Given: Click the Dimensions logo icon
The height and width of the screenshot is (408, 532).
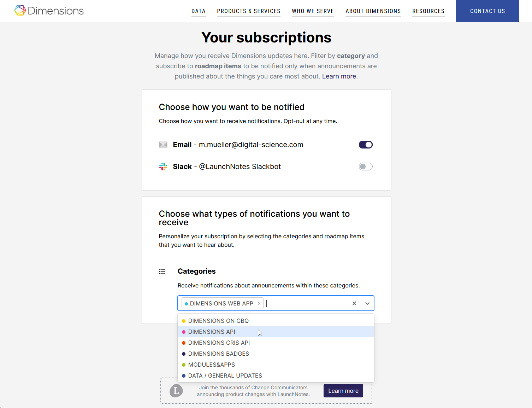Looking at the screenshot, I should [x=20, y=11].
